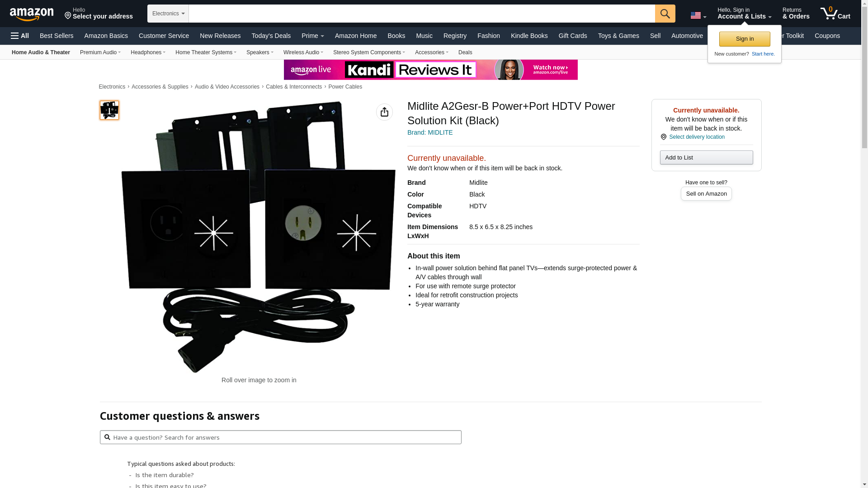Open the Electronics search category dropdown
This screenshot has height=488, width=868.
(168, 14)
